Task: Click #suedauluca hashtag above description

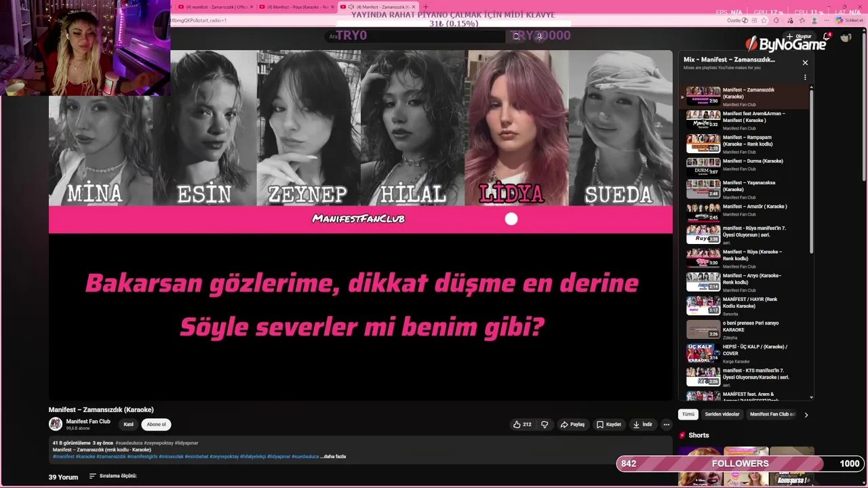Action: coord(129,443)
